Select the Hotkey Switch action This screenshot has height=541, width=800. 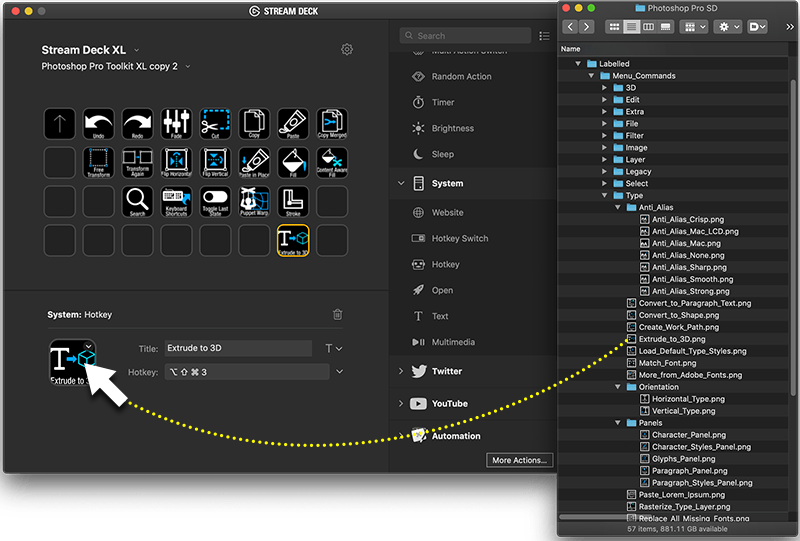coord(450,238)
